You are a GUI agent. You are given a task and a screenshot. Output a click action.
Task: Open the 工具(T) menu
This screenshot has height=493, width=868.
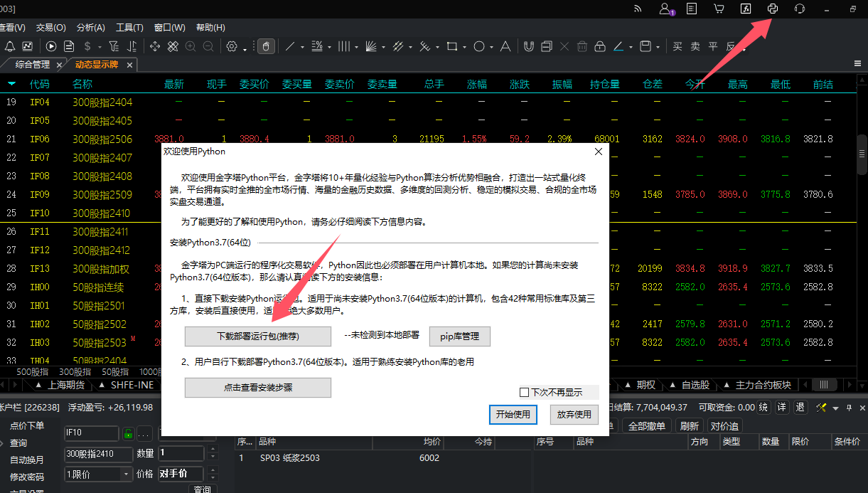(x=129, y=27)
